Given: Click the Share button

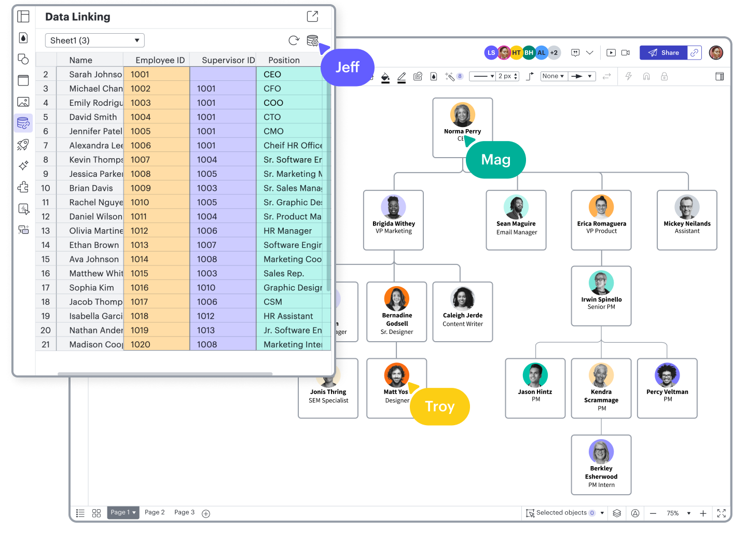Looking at the screenshot, I should [x=663, y=52].
